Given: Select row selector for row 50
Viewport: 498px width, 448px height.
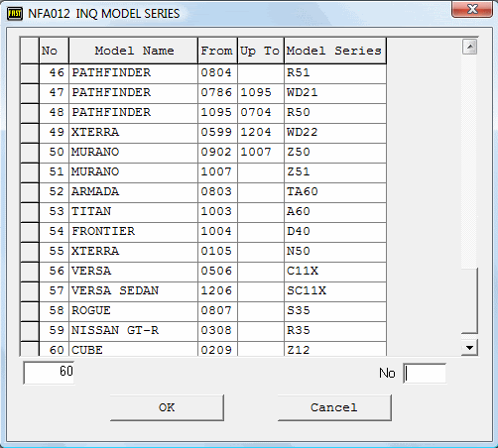Looking at the screenshot, I should click(30, 153).
